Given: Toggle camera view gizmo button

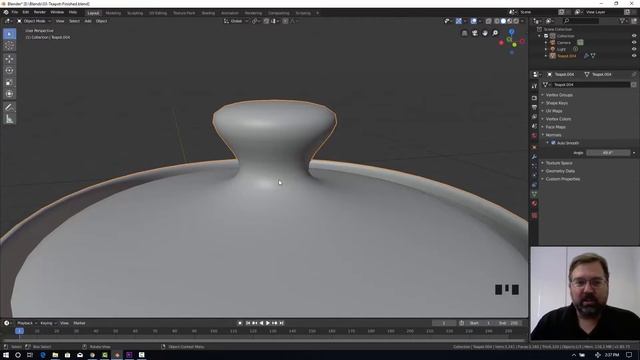Looking at the screenshot, I should (475, 33).
